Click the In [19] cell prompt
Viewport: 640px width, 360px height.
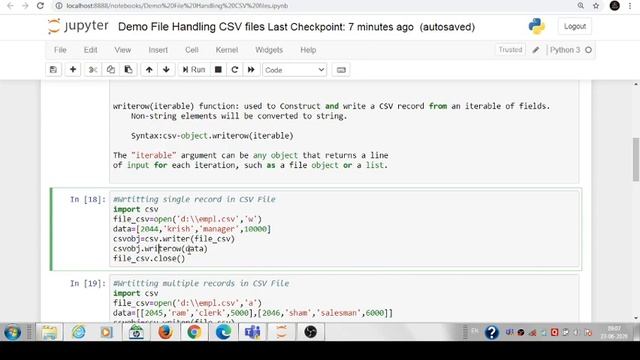[x=87, y=283]
